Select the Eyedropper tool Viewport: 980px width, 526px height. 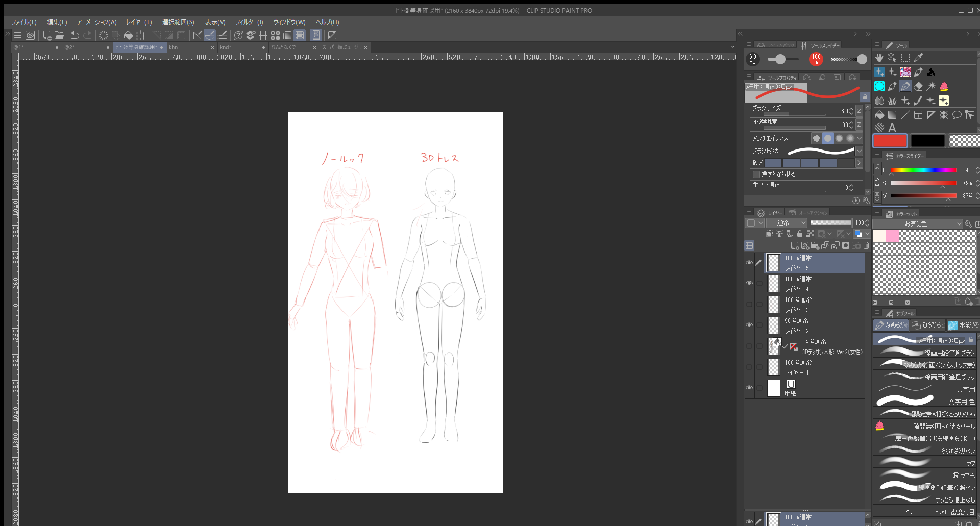918,58
